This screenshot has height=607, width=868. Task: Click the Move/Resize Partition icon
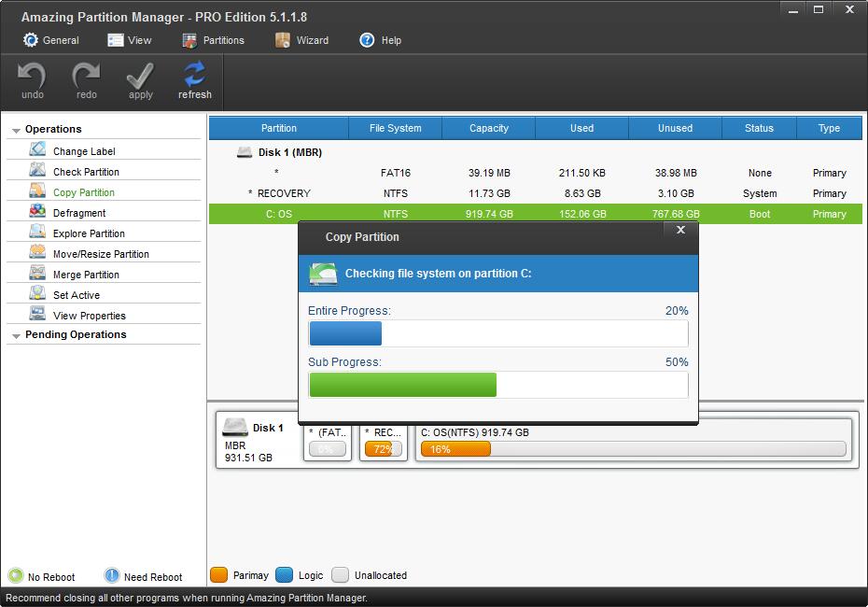pos(37,251)
